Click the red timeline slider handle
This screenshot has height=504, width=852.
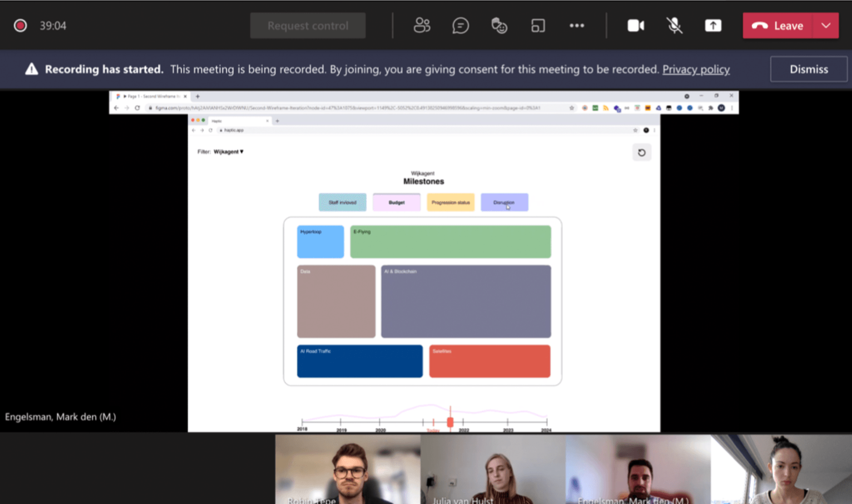coord(450,422)
